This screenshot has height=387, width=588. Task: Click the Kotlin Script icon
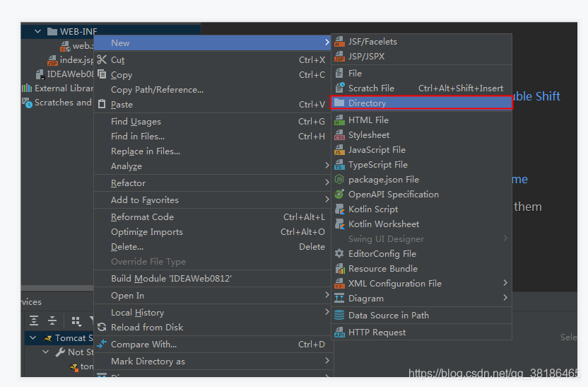(x=339, y=209)
